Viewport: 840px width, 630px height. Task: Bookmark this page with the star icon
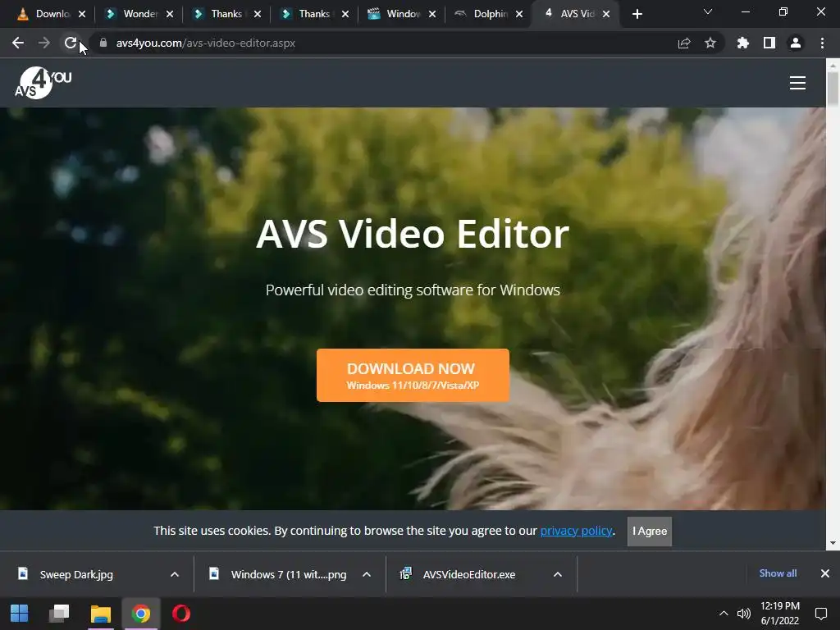710,43
